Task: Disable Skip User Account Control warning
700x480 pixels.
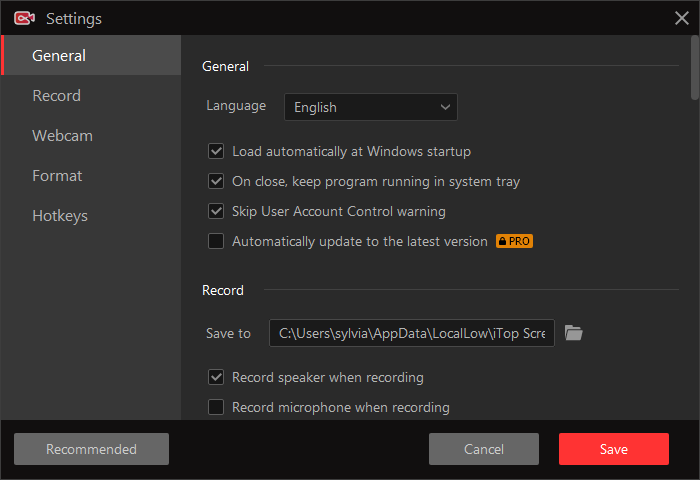Action: click(215, 212)
